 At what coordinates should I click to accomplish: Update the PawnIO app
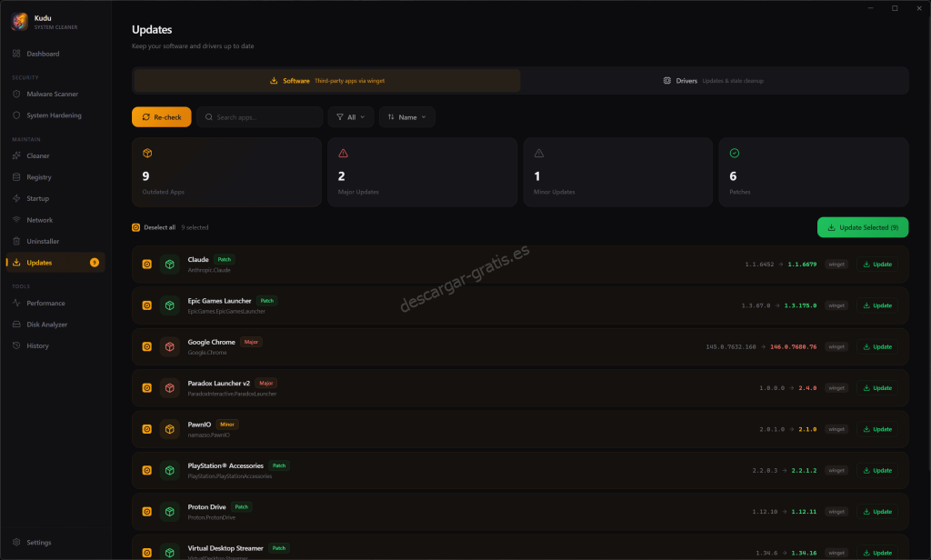point(877,429)
